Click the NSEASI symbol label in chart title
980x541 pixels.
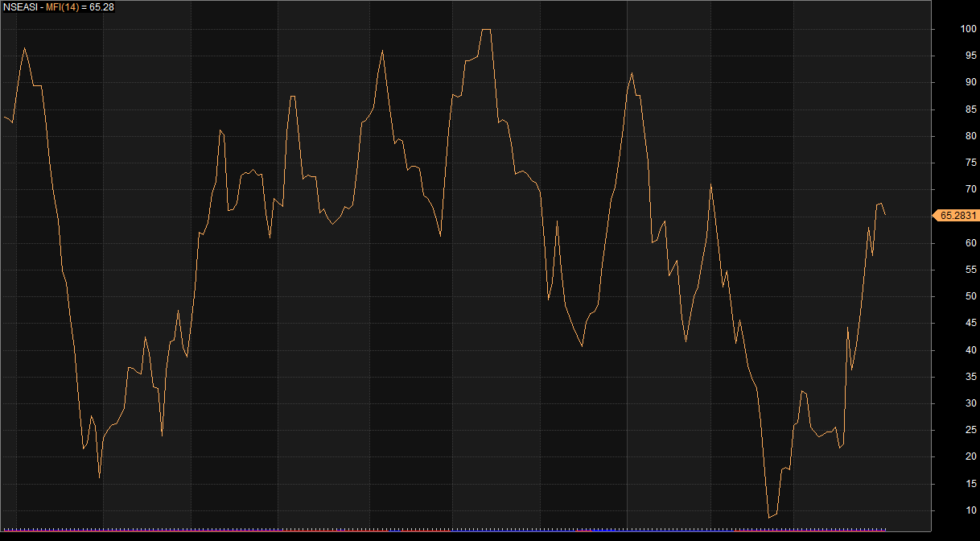coord(19,6)
